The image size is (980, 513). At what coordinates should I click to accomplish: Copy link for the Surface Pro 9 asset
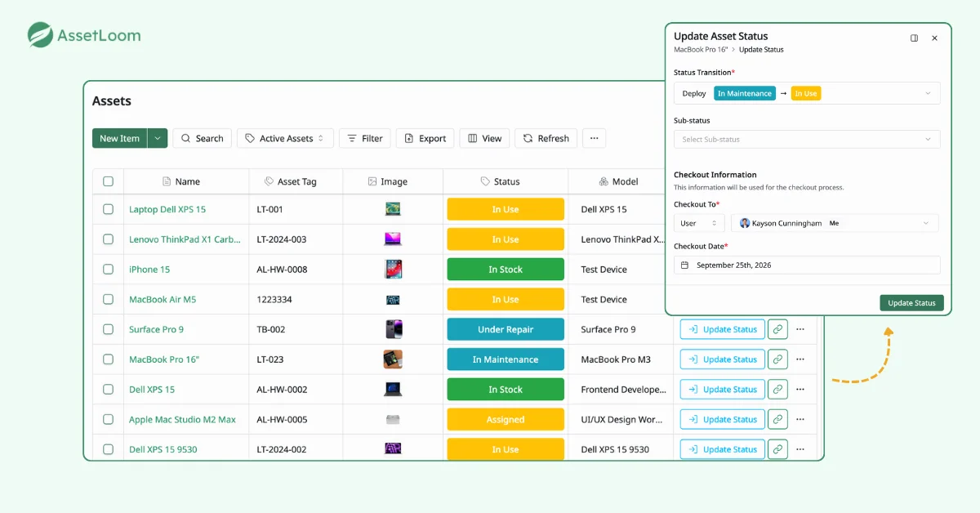pyautogui.click(x=778, y=329)
